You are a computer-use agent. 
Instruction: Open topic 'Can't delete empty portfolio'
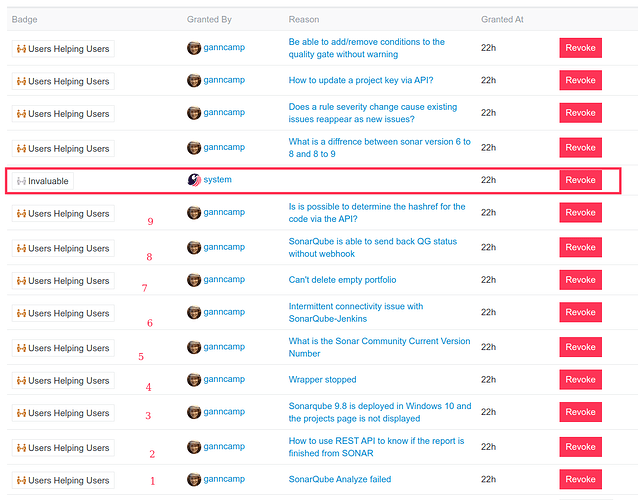pos(342,280)
